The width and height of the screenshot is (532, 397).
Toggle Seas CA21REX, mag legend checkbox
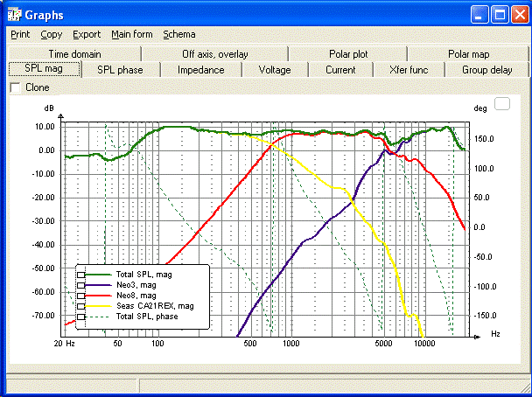pyautogui.click(x=80, y=306)
